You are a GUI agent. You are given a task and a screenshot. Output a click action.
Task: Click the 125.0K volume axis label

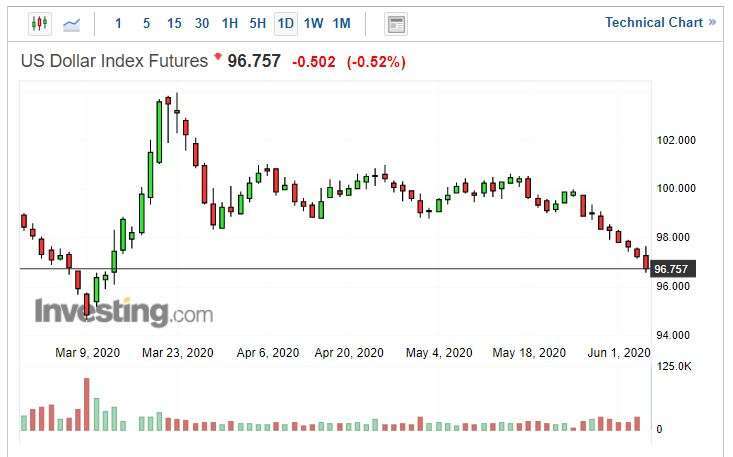(x=674, y=366)
